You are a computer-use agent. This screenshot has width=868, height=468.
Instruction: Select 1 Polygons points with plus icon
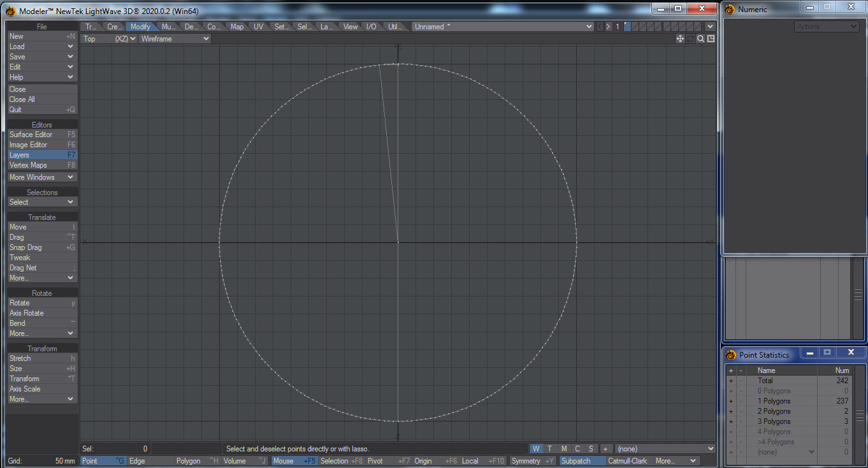(x=731, y=401)
